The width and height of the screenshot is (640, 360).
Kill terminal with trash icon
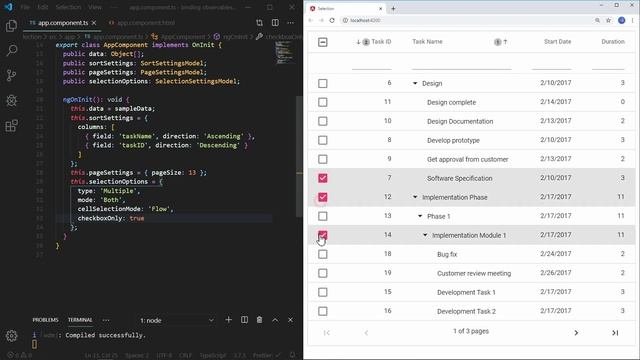[x=260, y=320]
